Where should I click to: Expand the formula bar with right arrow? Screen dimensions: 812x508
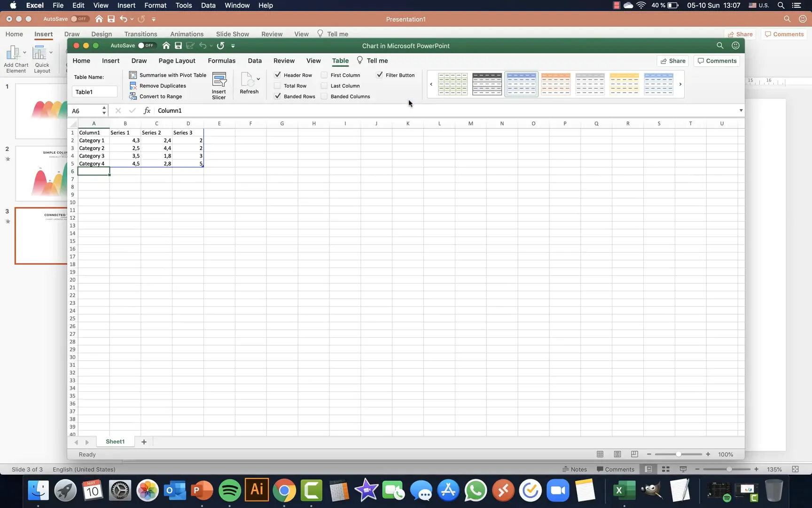coord(741,111)
